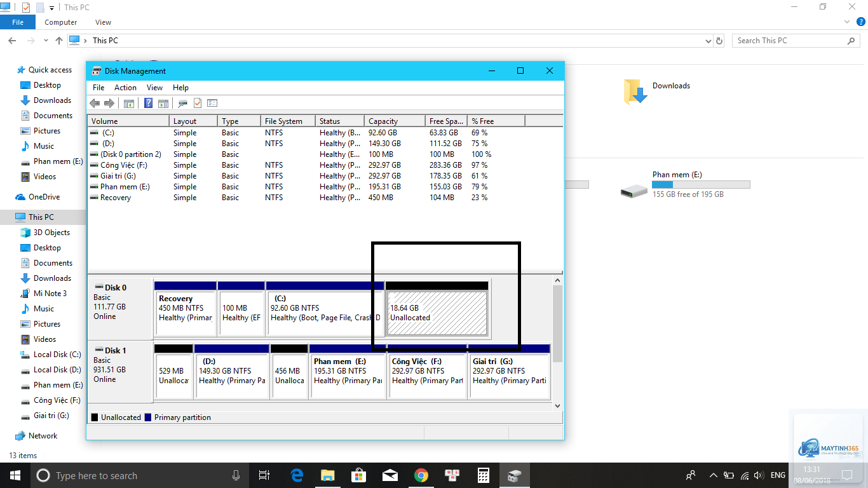Select Mi Note 3 in the navigation pane
The image size is (868, 488).
pos(50,294)
